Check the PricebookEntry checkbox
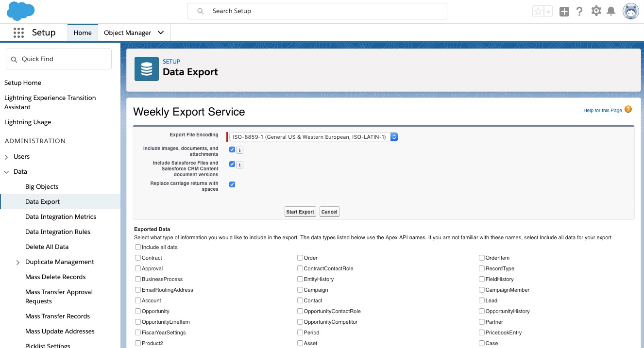This screenshot has width=644, height=348. 482,332
